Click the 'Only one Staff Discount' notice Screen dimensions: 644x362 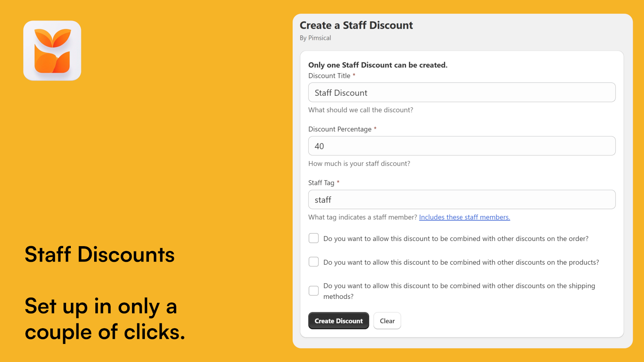tap(378, 65)
